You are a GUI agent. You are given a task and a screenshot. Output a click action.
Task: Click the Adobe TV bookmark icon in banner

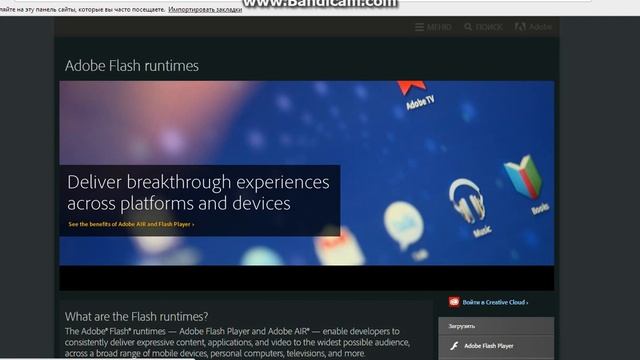[x=413, y=87]
